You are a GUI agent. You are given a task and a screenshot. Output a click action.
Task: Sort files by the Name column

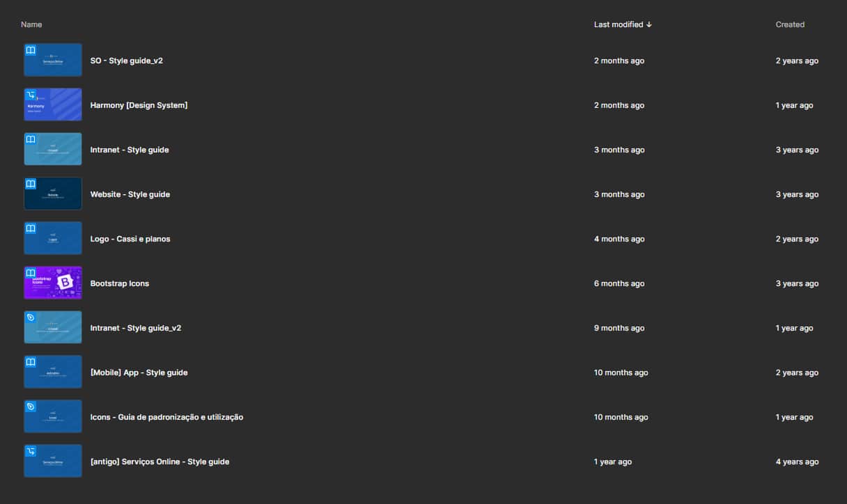[x=31, y=24]
